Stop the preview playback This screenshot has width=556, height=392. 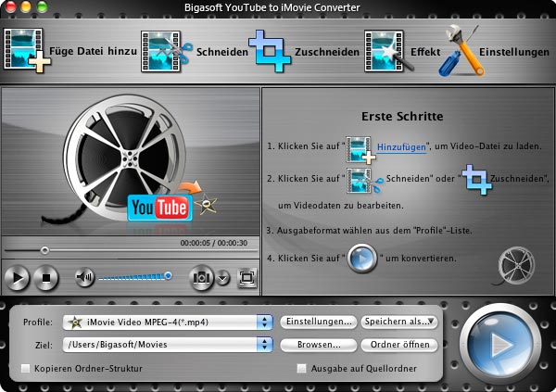pos(46,277)
